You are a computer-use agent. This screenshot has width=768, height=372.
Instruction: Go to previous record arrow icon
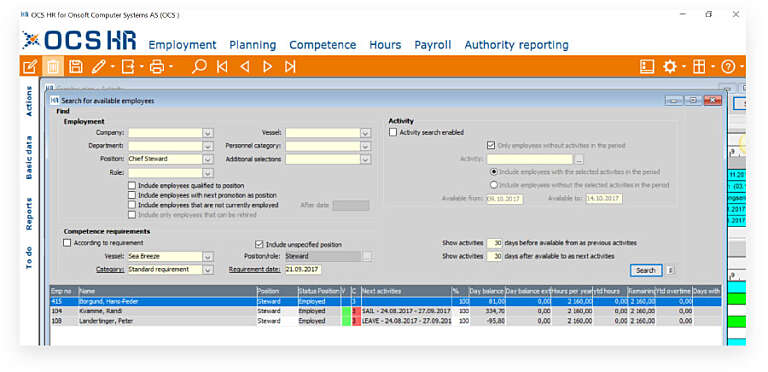245,67
